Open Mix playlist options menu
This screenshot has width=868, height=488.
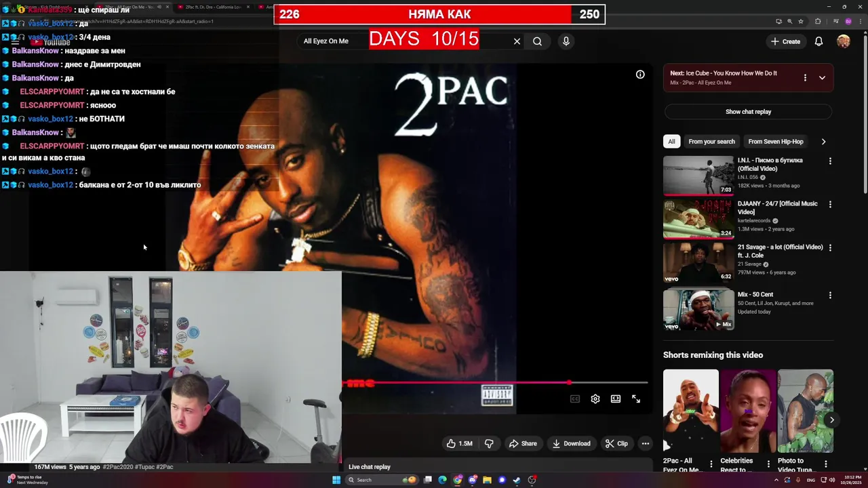(805, 78)
